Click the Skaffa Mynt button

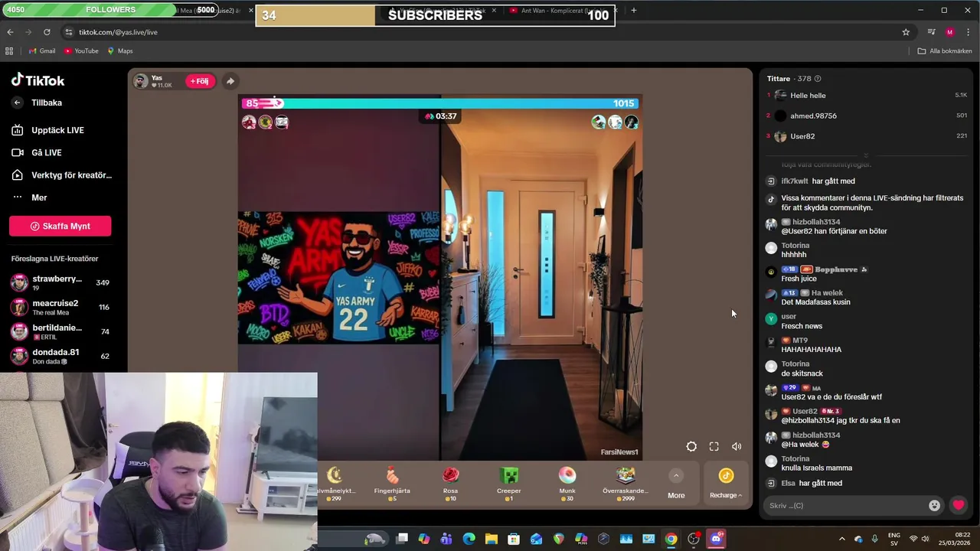(x=60, y=226)
